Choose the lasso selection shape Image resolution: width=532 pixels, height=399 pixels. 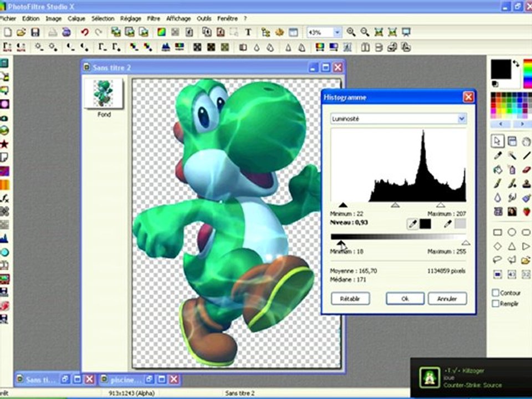(x=498, y=260)
